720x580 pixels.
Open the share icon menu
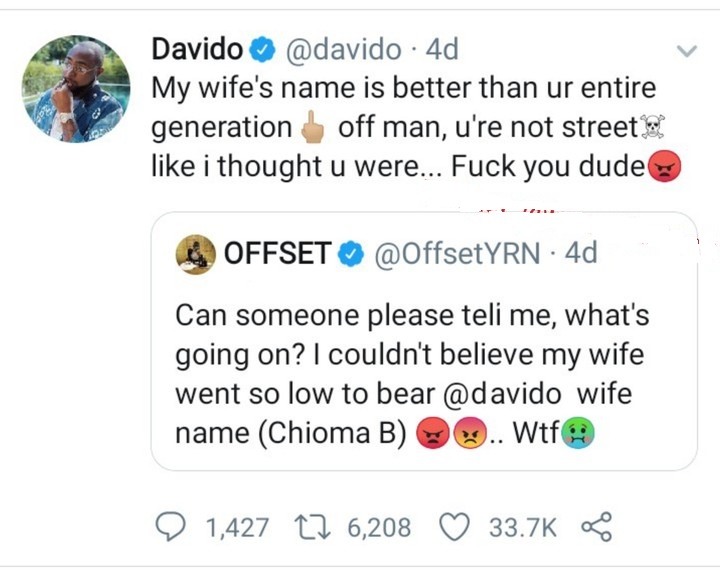coord(595,527)
